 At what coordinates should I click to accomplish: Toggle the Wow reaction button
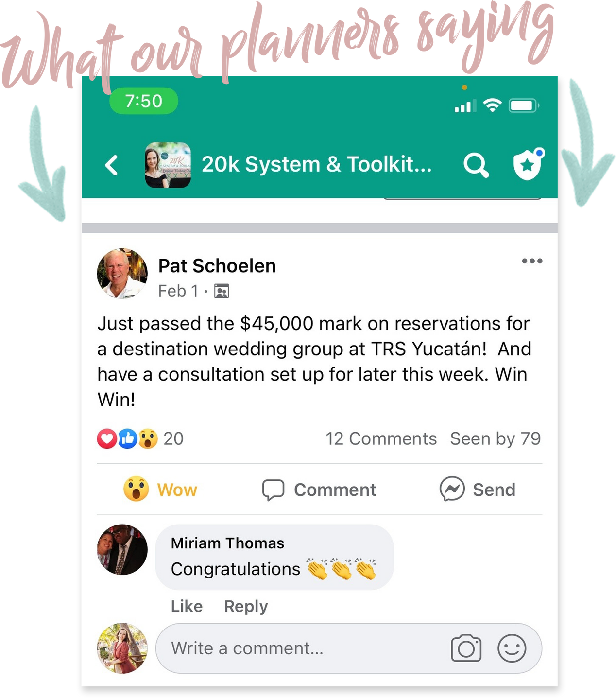click(x=160, y=489)
